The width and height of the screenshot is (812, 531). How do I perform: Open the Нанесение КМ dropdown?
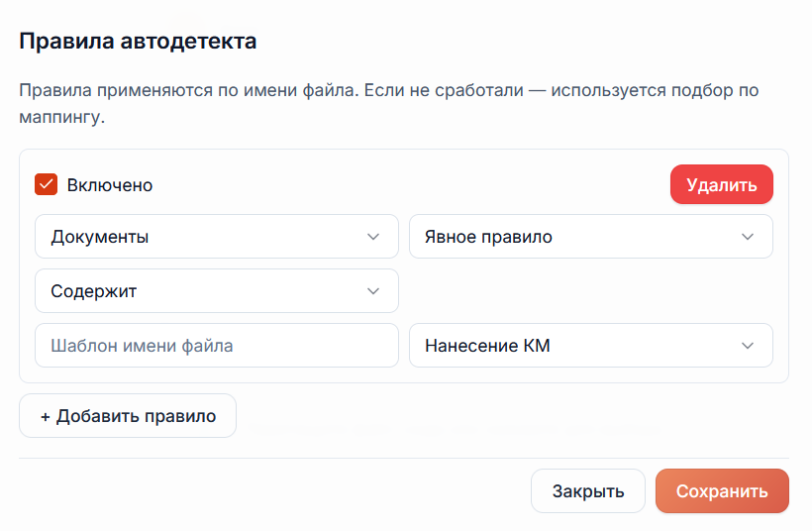click(x=591, y=346)
